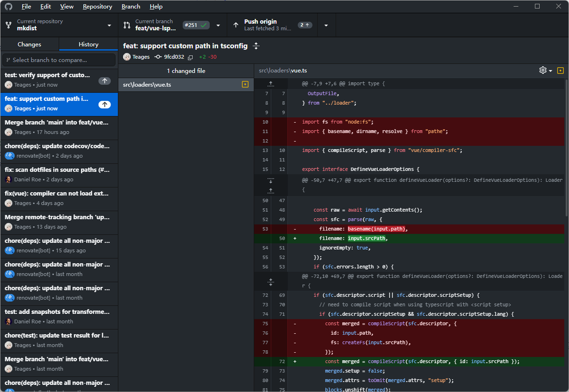Copy the commit SHA 9fcd032
This screenshot has width=569, height=392.
coord(190,56)
